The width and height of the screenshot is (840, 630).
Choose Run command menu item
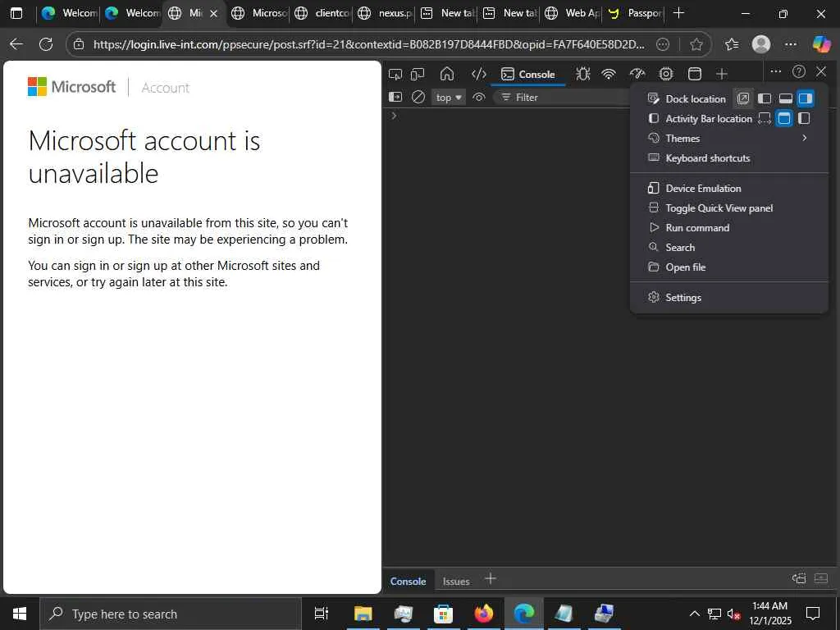point(729,228)
